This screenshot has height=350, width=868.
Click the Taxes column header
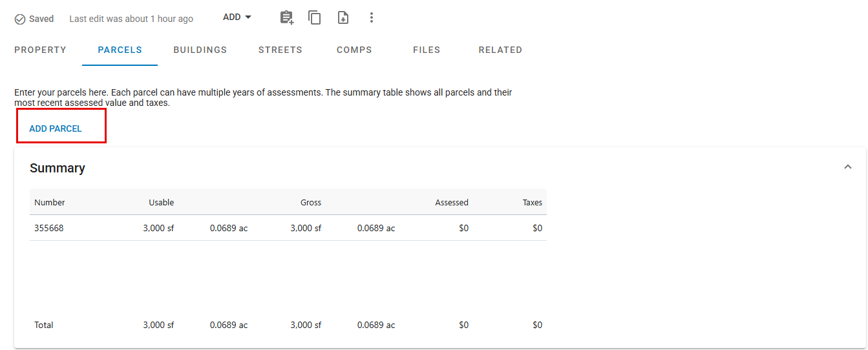click(533, 202)
